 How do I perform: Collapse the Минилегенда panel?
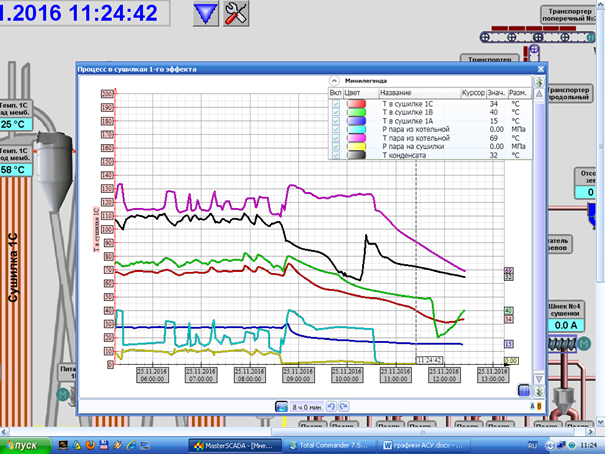tap(336, 81)
